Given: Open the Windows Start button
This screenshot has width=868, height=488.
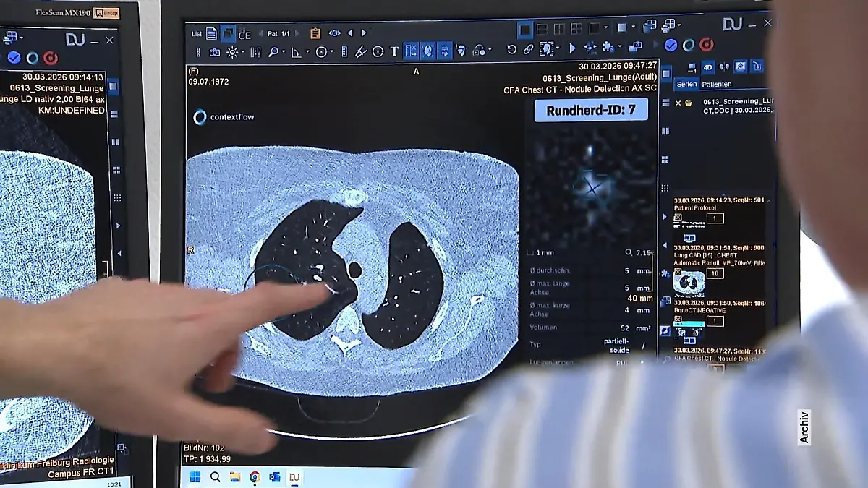Looking at the screenshot, I should (x=195, y=477).
